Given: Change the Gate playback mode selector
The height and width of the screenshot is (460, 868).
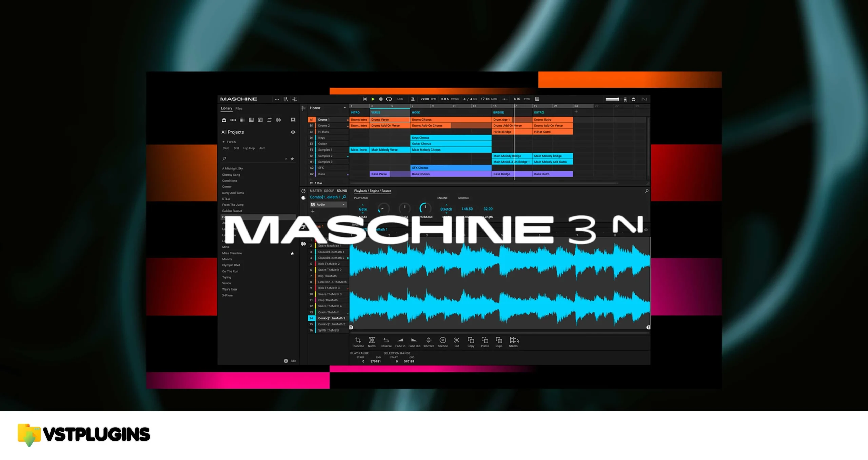Looking at the screenshot, I should pyautogui.click(x=363, y=209).
